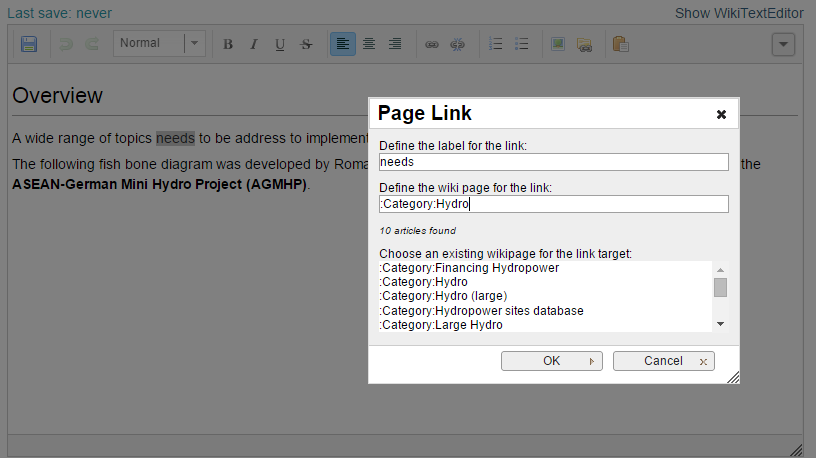Click the Save disk icon

pos(29,44)
